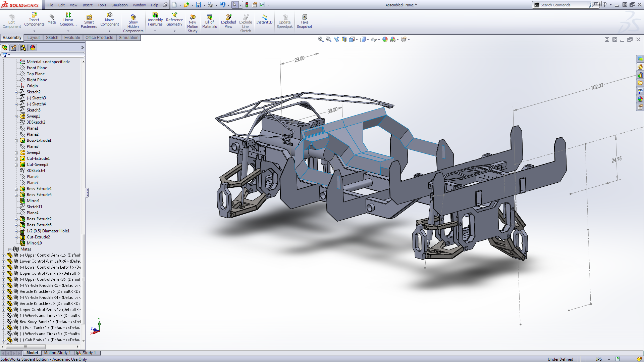
Task: Open the Insert menu
Action: coord(88,5)
